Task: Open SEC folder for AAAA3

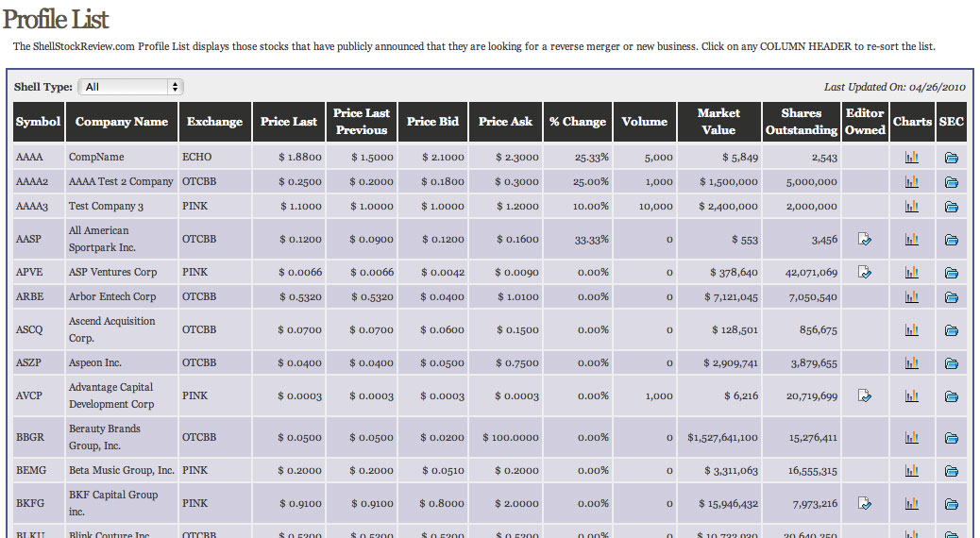Action: [x=952, y=206]
